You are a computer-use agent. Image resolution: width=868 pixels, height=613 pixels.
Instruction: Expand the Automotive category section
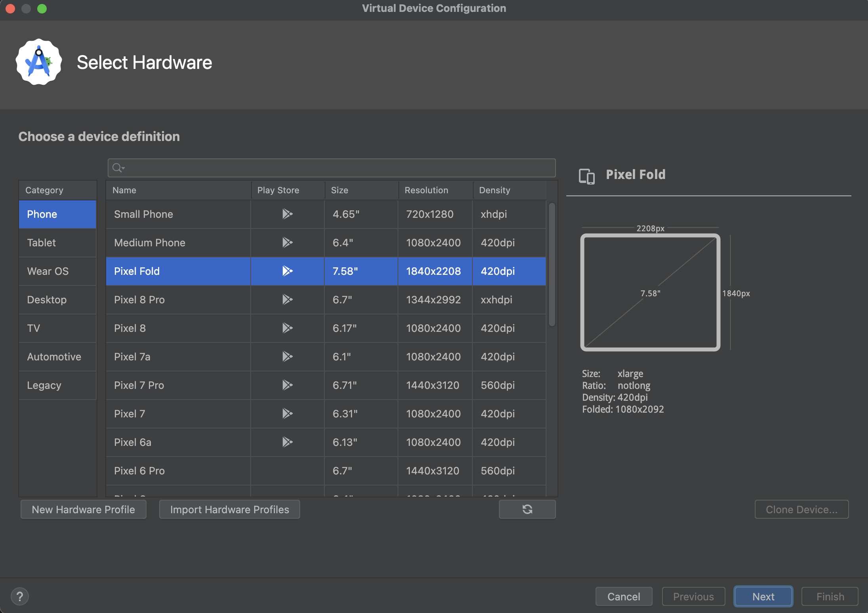coord(54,356)
